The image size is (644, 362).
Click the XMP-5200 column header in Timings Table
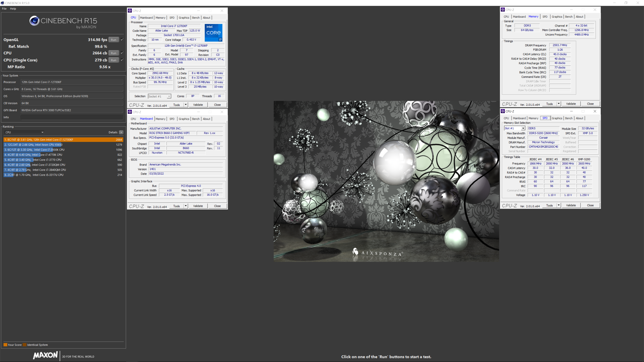click(584, 159)
